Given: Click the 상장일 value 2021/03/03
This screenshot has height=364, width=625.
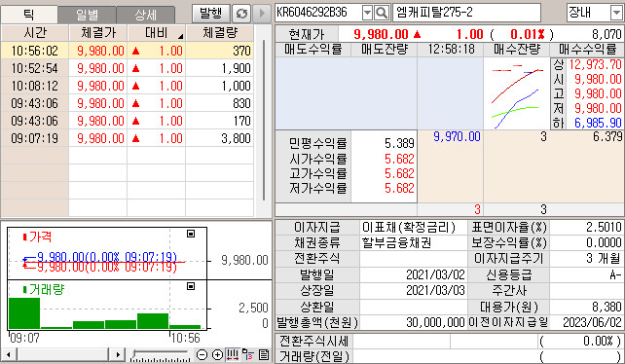Looking at the screenshot, I should coord(435,290).
